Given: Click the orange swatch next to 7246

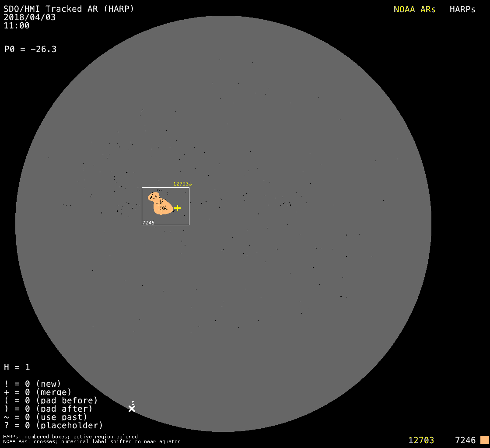Looking at the screenshot, I should tap(484, 440).
